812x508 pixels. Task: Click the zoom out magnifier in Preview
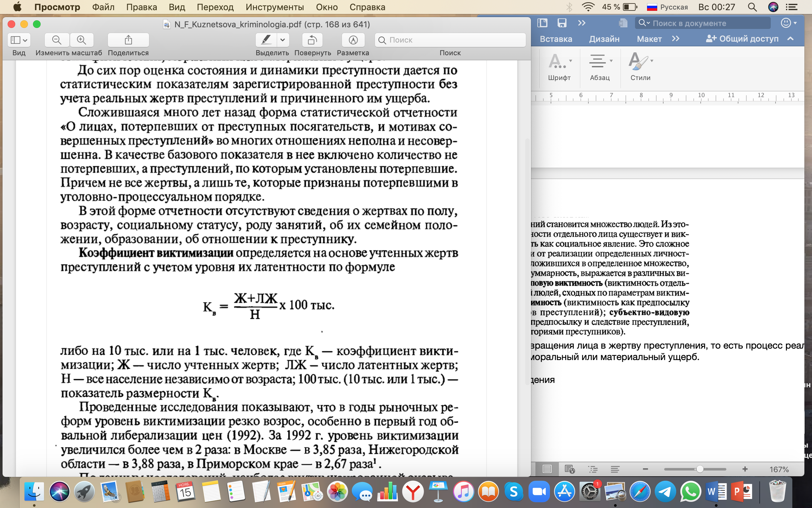[x=57, y=40]
